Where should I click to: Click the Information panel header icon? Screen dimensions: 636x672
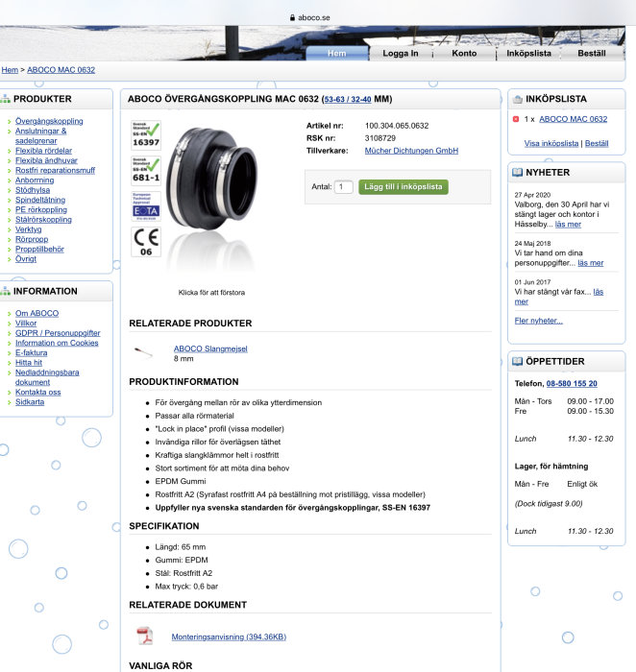click(x=5, y=291)
